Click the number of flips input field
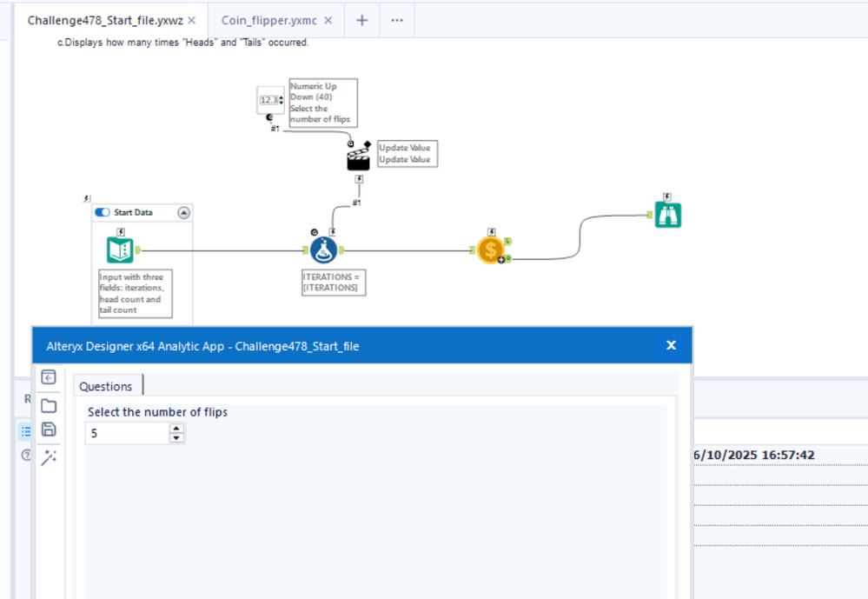868x599 pixels. tap(128, 433)
